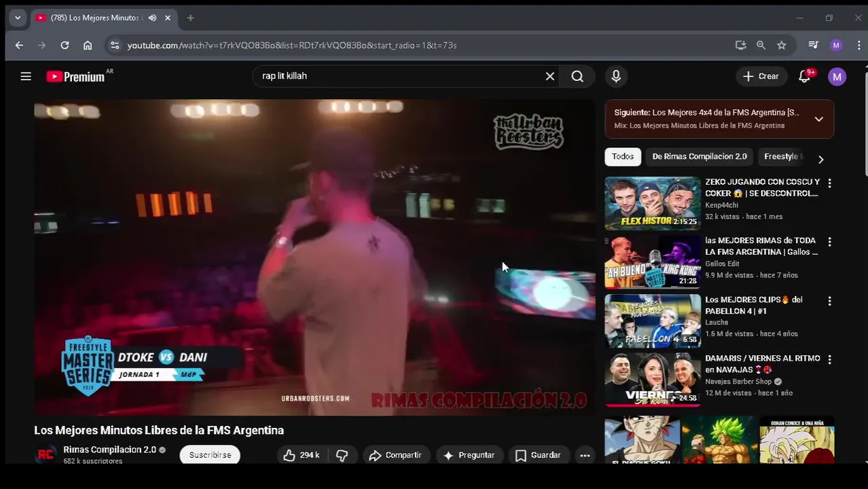View site information icon in address bar
868x489 pixels.
(x=114, y=45)
